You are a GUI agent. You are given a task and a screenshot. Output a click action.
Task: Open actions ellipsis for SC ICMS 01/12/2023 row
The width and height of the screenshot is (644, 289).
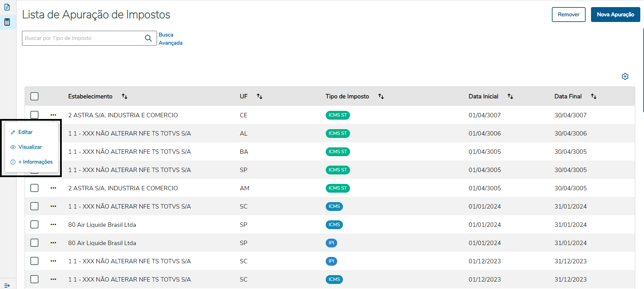[53, 279]
